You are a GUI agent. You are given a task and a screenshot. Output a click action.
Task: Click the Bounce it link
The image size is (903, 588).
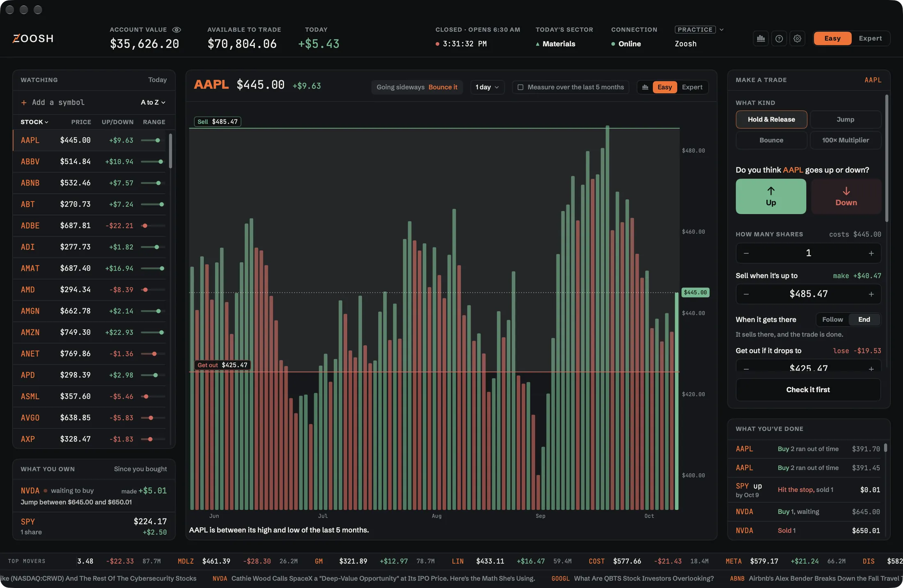(442, 87)
